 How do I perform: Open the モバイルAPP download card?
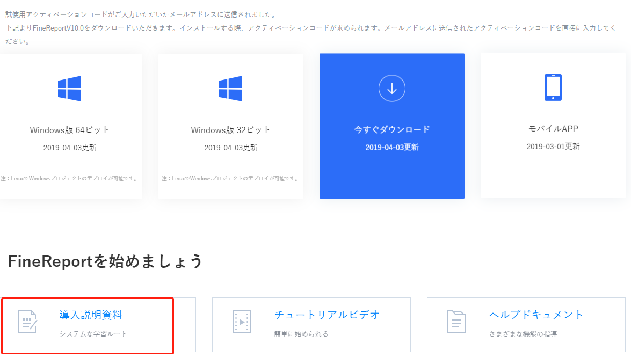(552, 125)
